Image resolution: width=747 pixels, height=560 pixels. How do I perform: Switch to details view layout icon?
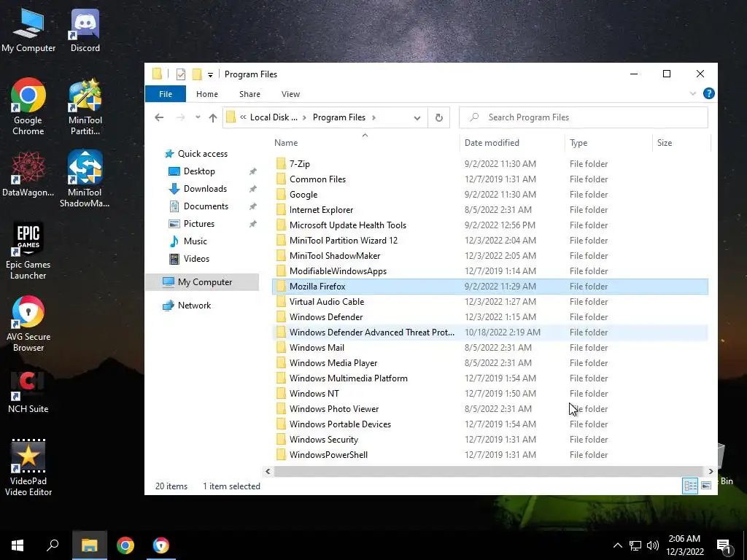pyautogui.click(x=690, y=486)
